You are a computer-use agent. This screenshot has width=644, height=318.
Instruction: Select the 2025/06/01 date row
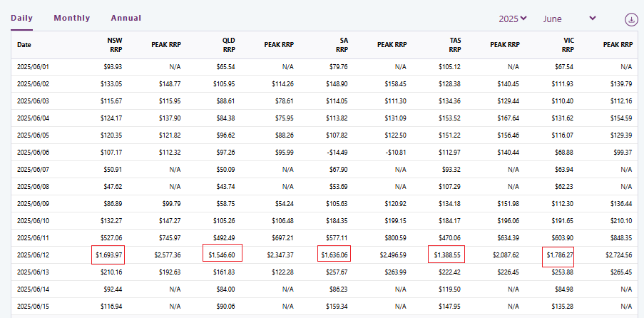coord(34,67)
